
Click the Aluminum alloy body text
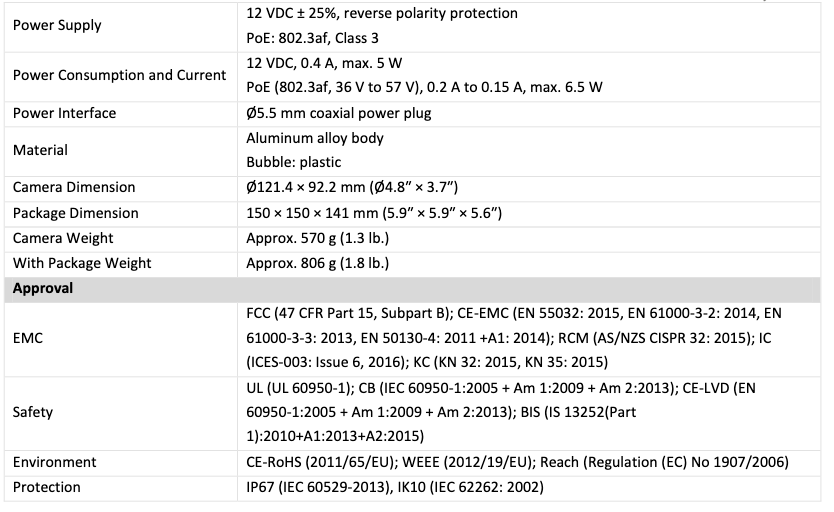(x=314, y=138)
